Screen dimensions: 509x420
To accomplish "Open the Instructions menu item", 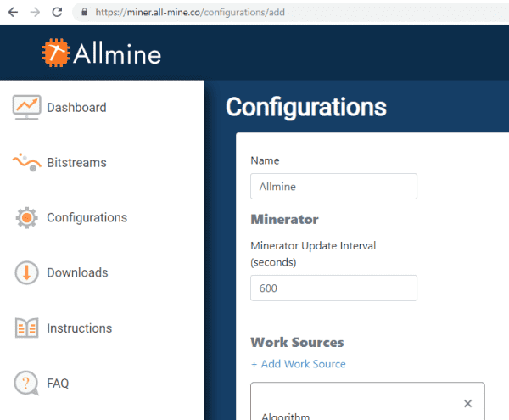I will (x=80, y=328).
